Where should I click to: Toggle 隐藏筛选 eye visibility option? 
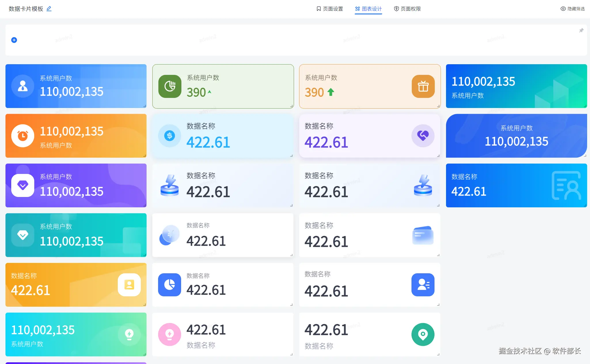point(572,9)
